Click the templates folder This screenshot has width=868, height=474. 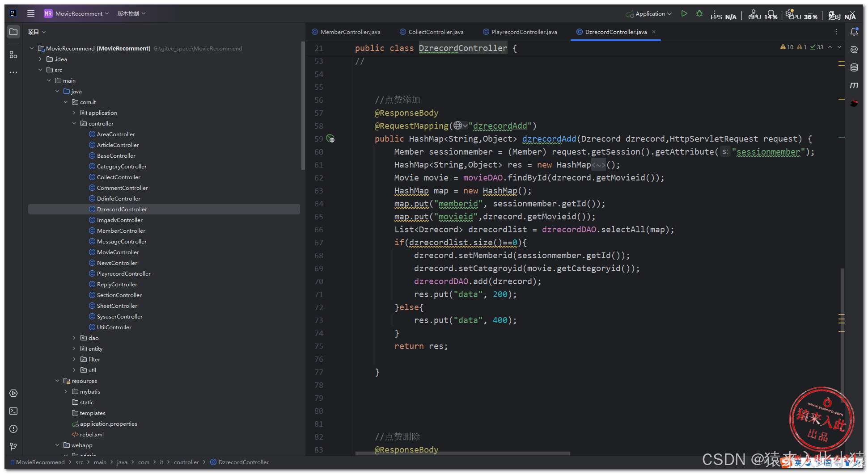tap(93, 413)
